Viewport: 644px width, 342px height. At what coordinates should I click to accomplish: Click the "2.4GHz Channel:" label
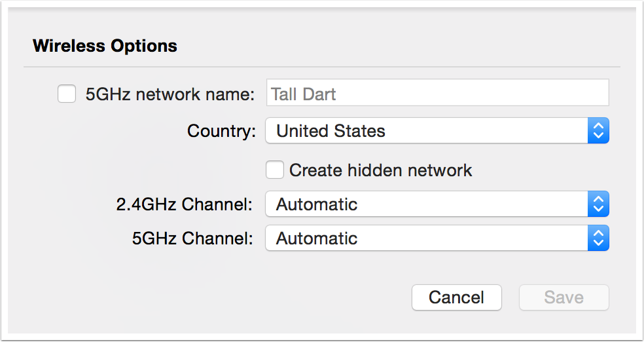tap(184, 204)
